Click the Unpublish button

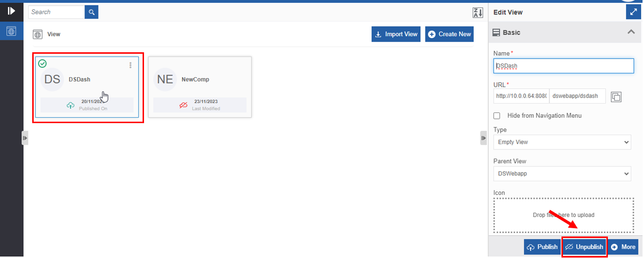point(584,247)
